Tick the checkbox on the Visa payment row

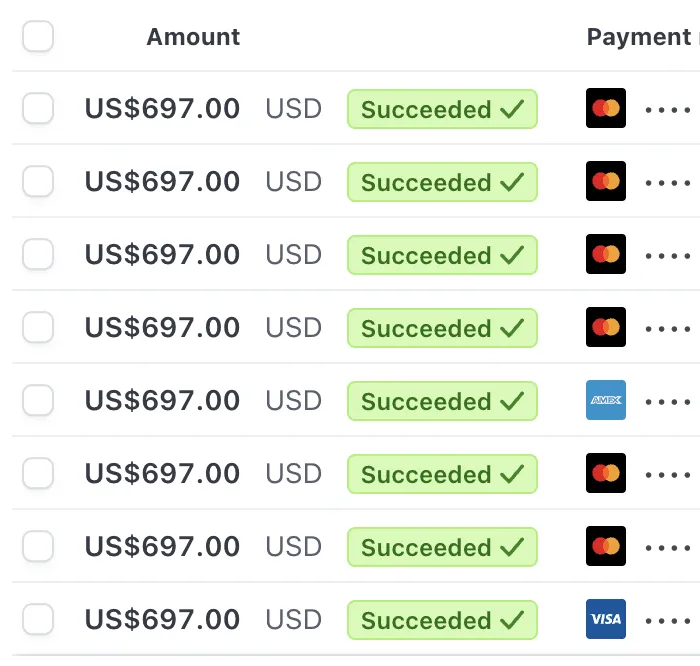pyautogui.click(x=38, y=619)
